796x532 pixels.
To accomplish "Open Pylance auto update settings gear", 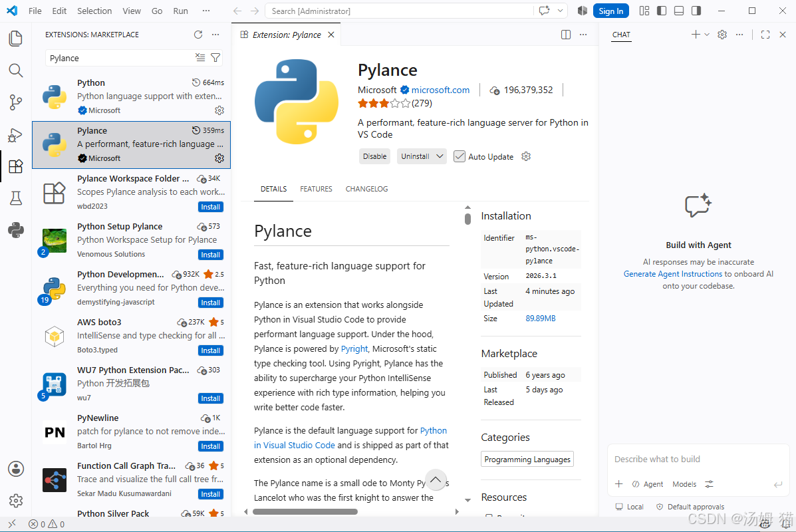I will (x=526, y=156).
